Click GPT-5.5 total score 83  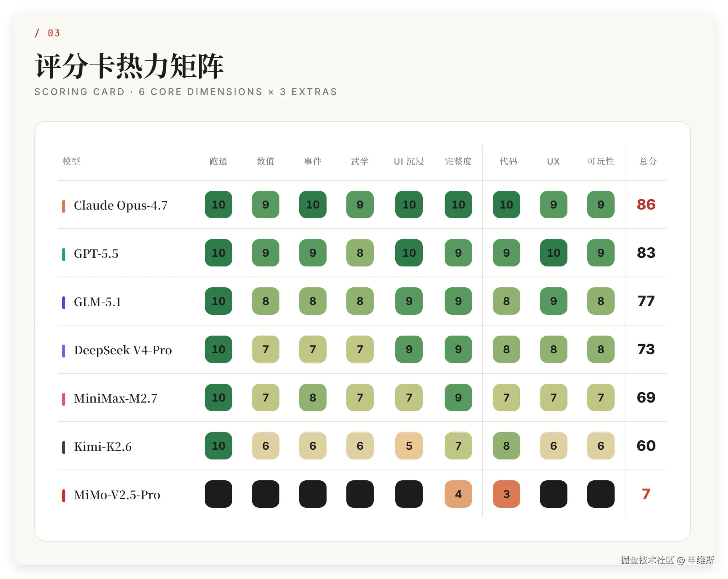(646, 253)
